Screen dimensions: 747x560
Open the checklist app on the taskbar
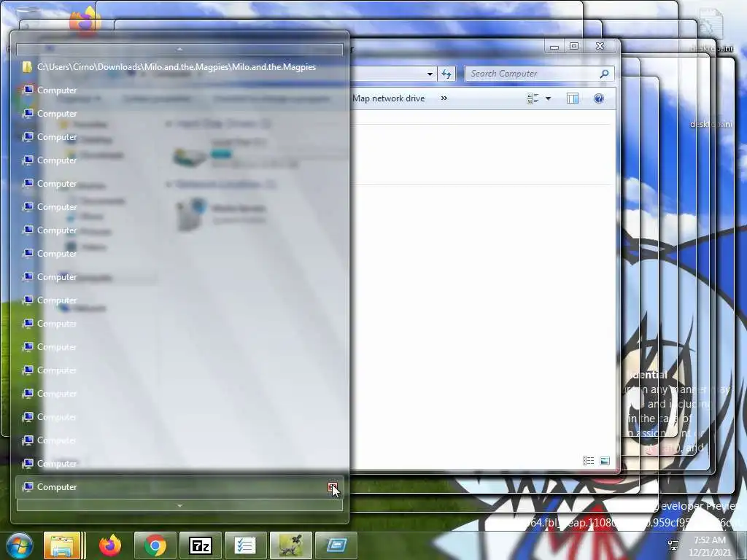(x=246, y=545)
